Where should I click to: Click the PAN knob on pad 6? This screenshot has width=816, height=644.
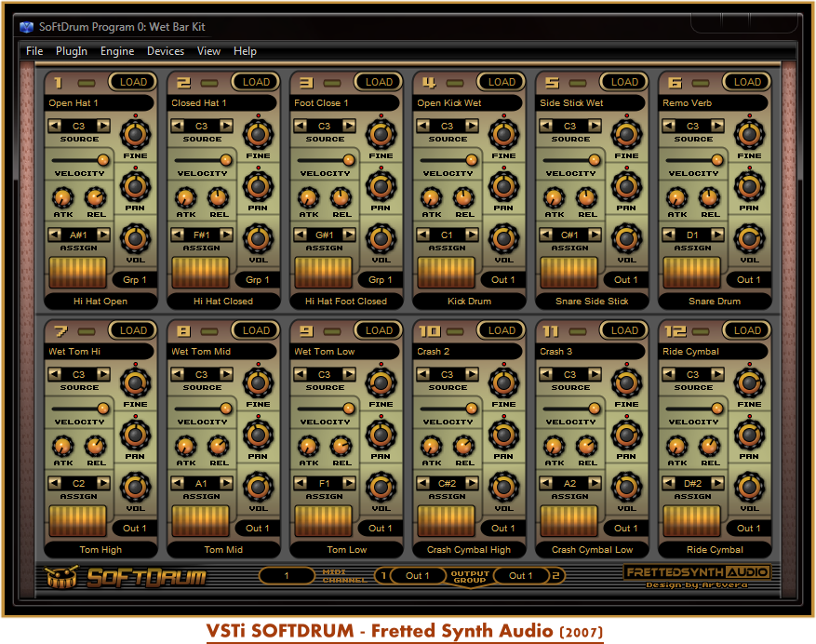click(749, 187)
